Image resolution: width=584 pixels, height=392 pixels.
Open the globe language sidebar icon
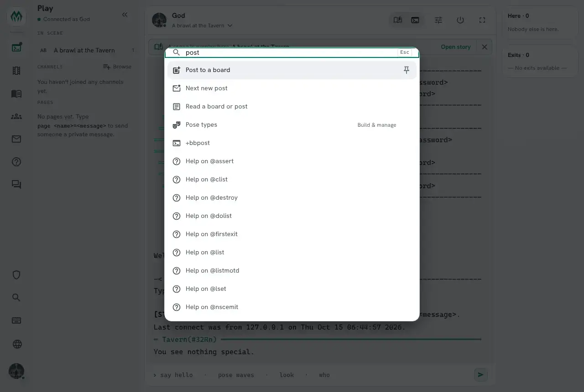point(17,344)
